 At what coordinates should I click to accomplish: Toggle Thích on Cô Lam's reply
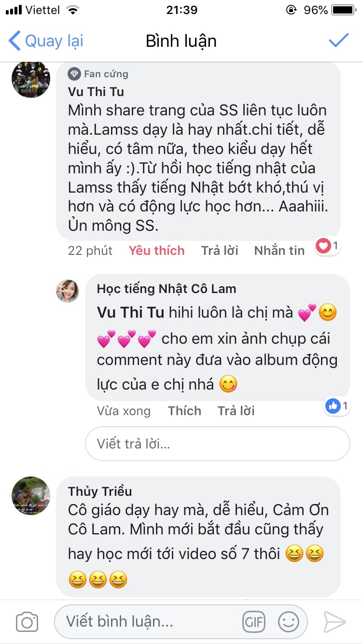point(184,411)
